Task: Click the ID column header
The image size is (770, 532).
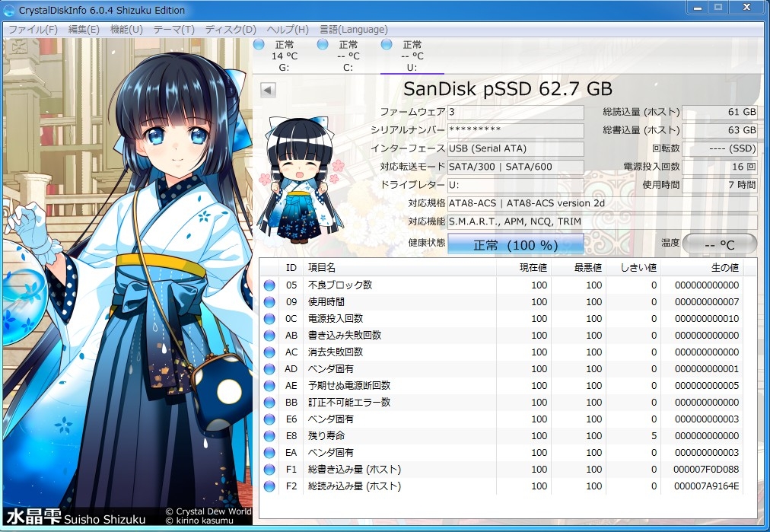Action: click(x=291, y=268)
